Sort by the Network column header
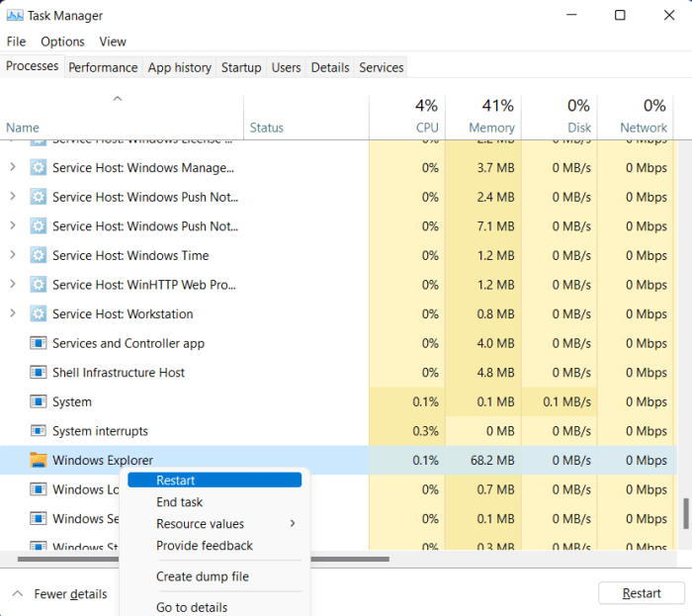 pos(636,117)
